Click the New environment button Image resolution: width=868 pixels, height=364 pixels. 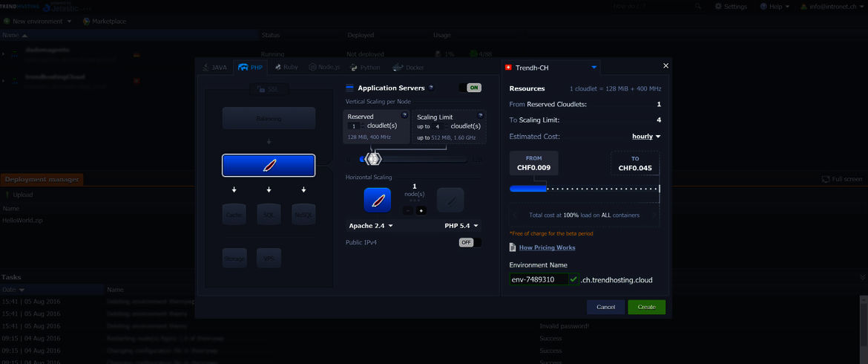point(33,21)
